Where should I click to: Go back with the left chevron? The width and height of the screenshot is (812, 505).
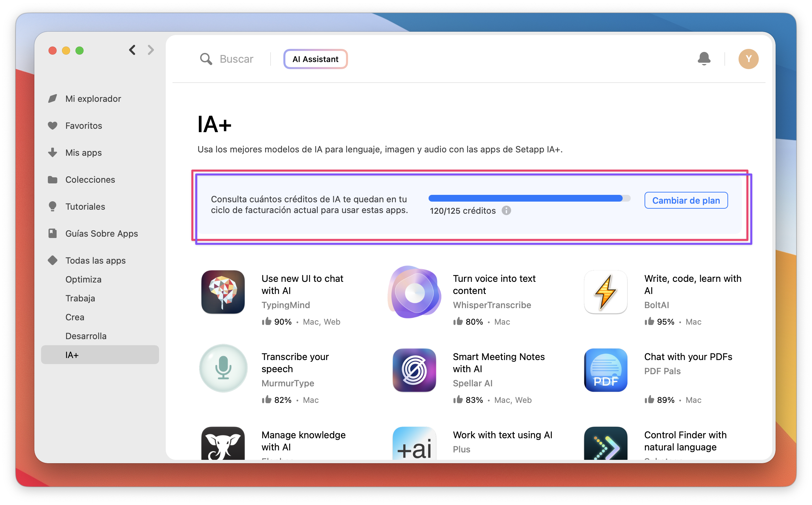tap(132, 50)
